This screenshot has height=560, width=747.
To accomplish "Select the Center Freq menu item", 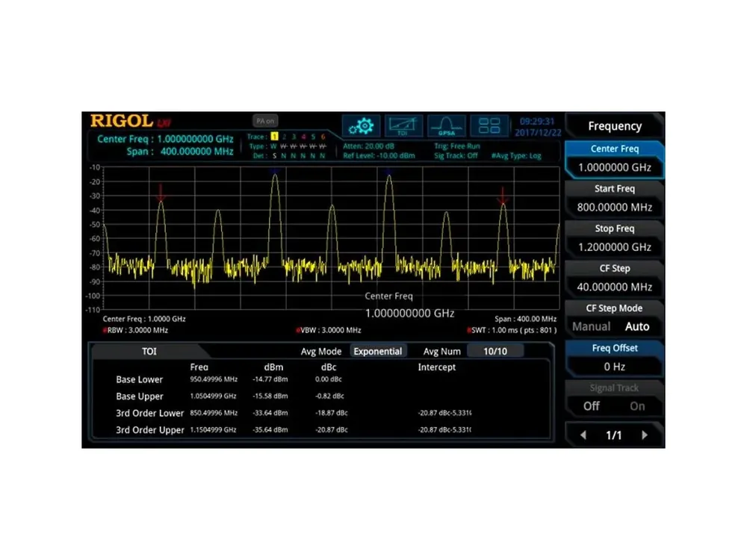I will coord(615,159).
